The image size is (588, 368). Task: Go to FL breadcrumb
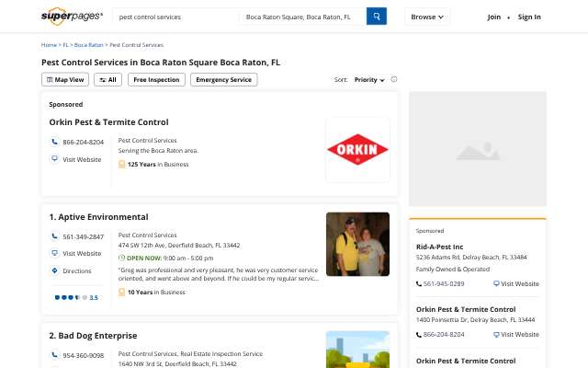[65, 45]
